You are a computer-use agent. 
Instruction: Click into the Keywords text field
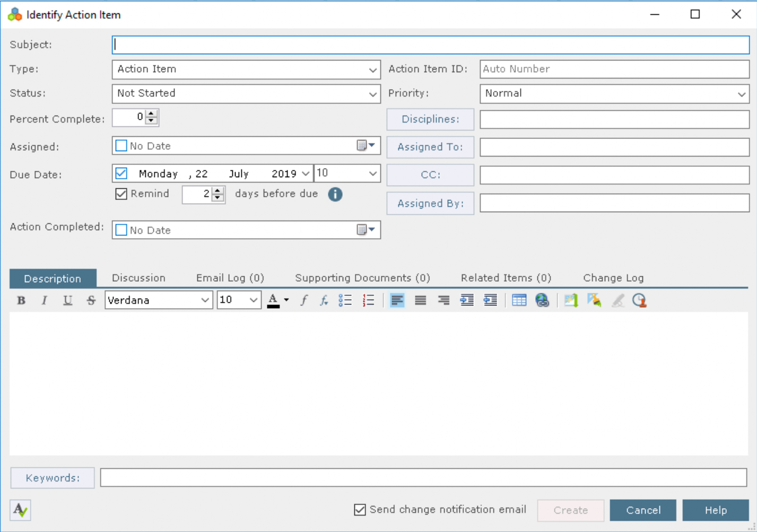(423, 478)
